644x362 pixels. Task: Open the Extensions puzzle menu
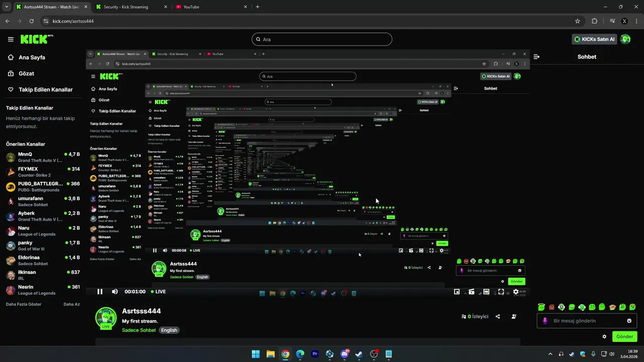(595, 21)
